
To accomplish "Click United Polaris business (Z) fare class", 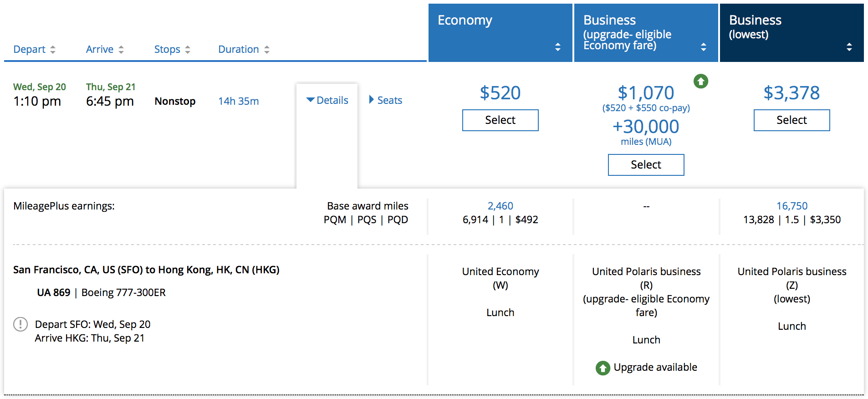I will [x=791, y=278].
